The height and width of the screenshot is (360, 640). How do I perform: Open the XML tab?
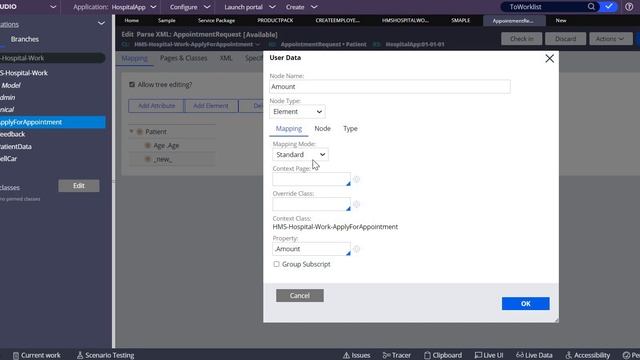pos(226,58)
